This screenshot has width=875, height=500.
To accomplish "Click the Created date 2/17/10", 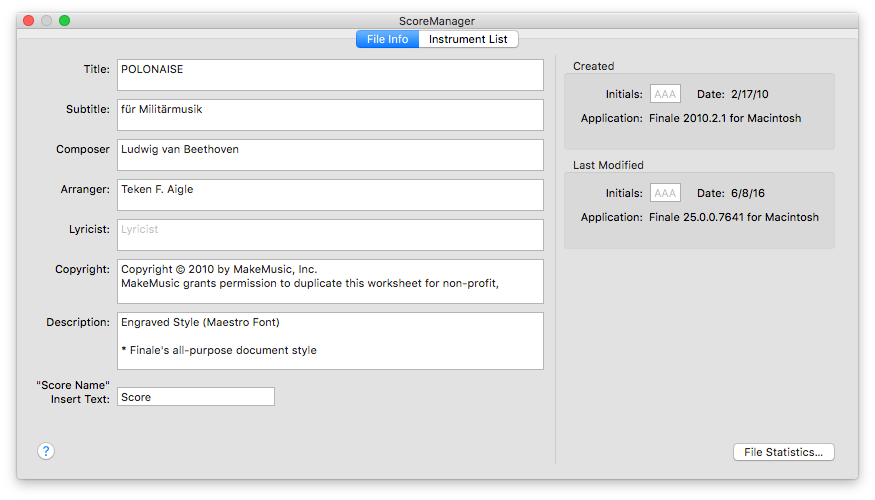I will tap(749, 94).
